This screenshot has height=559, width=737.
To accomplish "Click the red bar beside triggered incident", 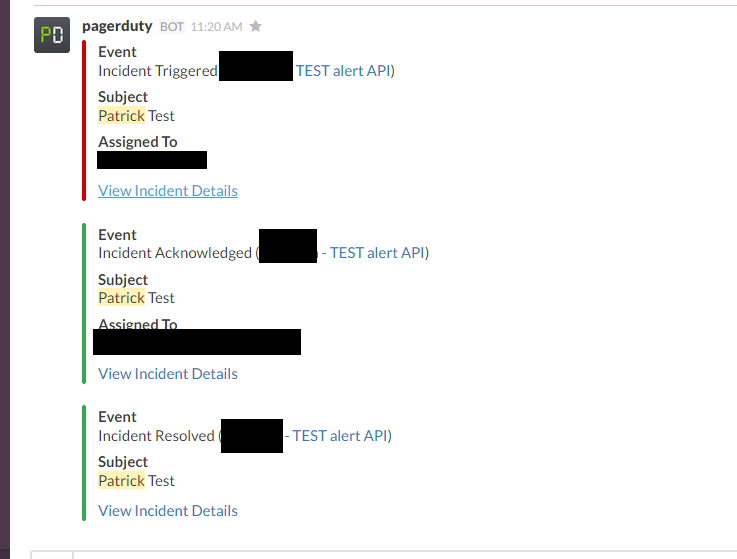I will [84, 120].
